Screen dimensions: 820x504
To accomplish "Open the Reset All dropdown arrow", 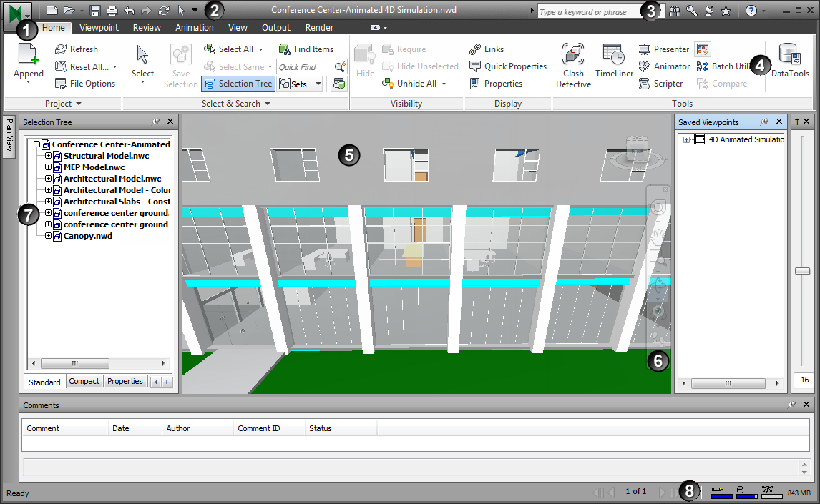I will [114, 67].
